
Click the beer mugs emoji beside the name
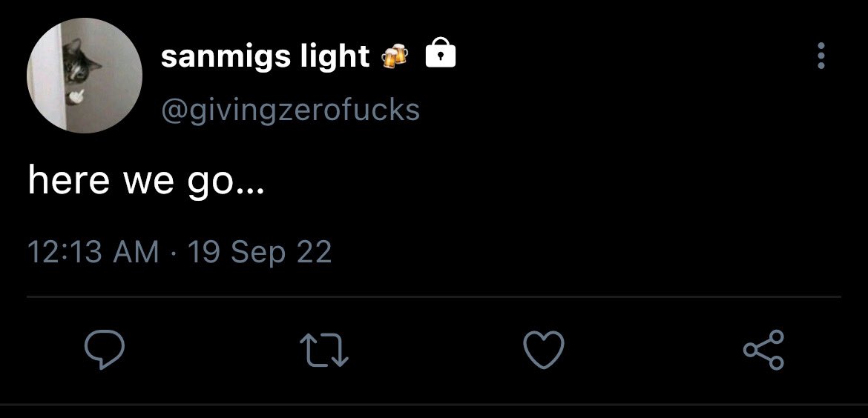(395, 56)
